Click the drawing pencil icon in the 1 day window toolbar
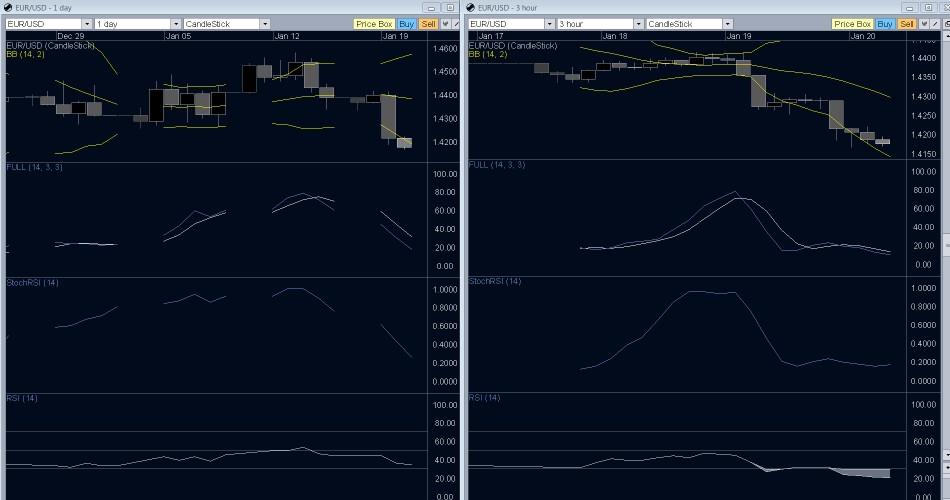950x500 pixels. 456,24
